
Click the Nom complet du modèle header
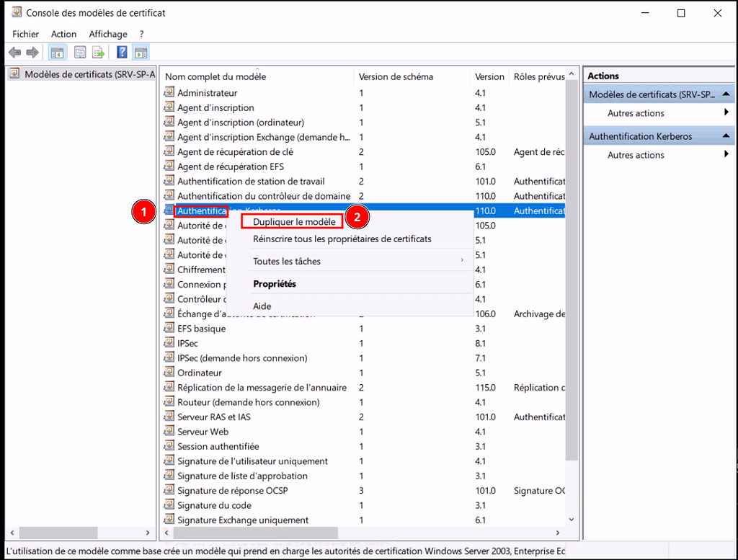pos(216,76)
